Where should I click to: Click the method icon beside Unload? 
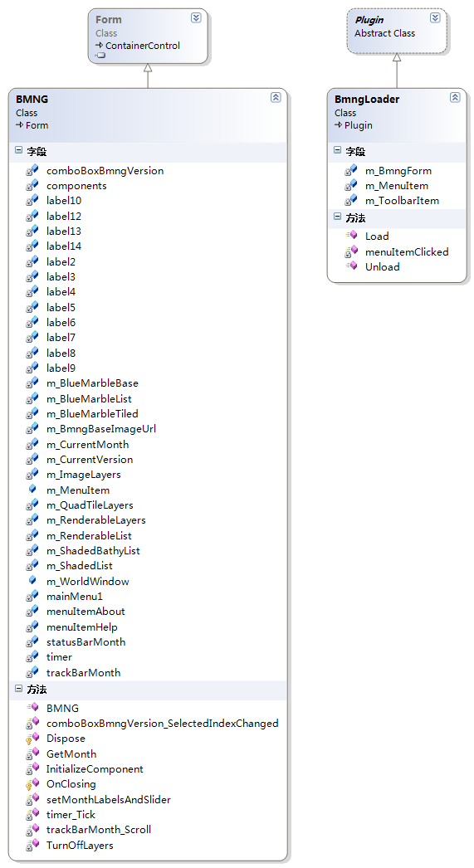point(352,266)
